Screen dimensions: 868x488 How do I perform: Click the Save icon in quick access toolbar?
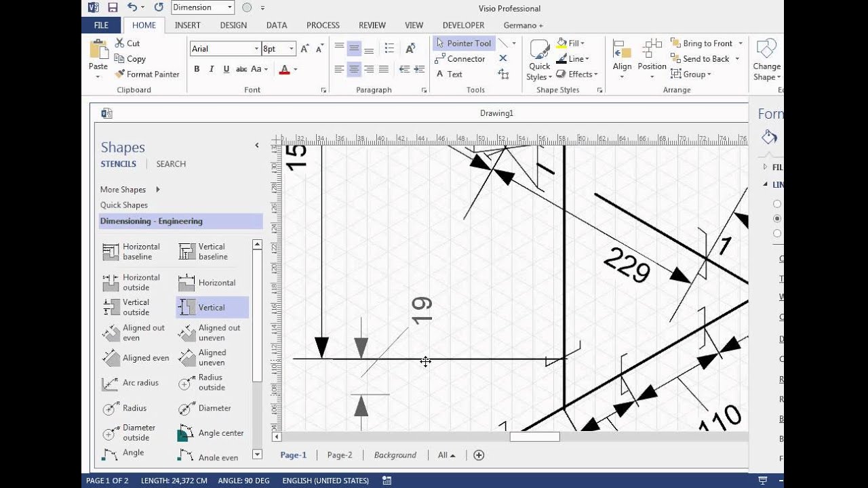pos(113,7)
